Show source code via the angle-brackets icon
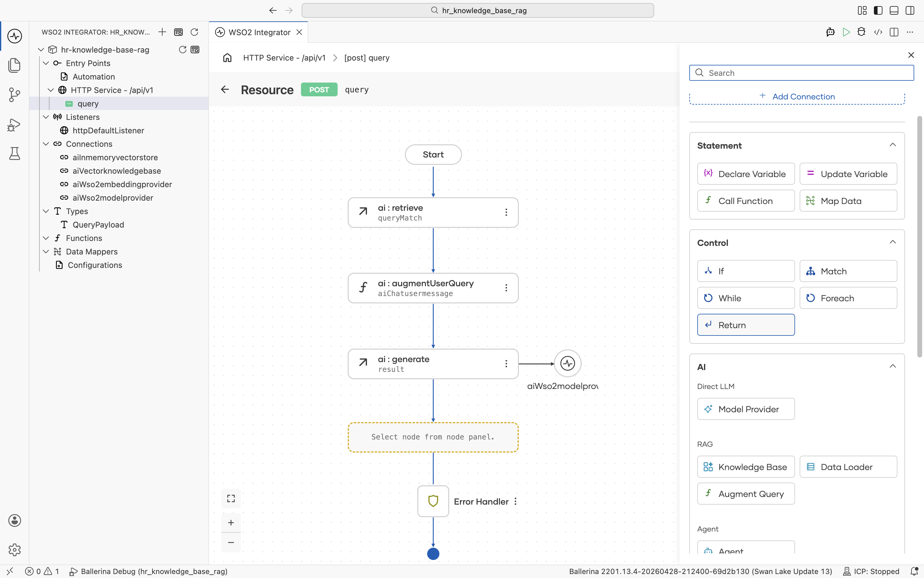Image resolution: width=924 pixels, height=578 pixels. 878,32
